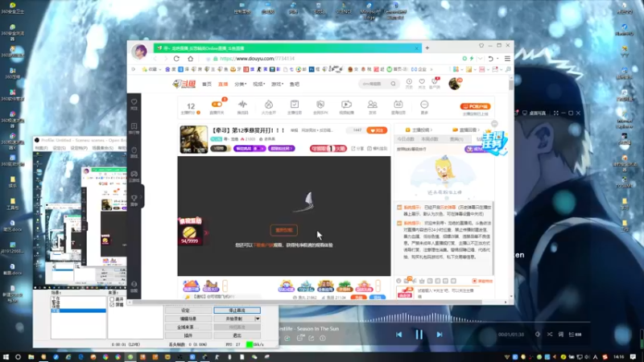Expand the bookmarks favorites dropdown
This screenshot has width=644, height=362.
152,69
